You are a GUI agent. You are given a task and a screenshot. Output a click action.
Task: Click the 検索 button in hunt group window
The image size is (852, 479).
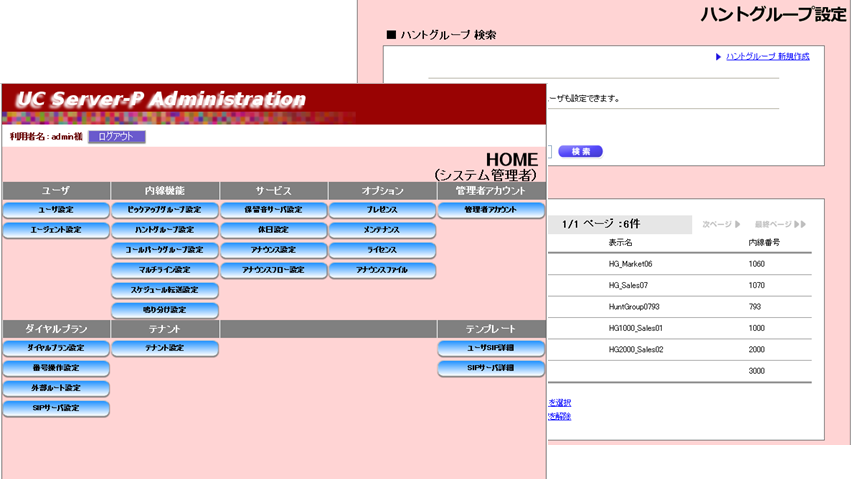[x=580, y=152]
